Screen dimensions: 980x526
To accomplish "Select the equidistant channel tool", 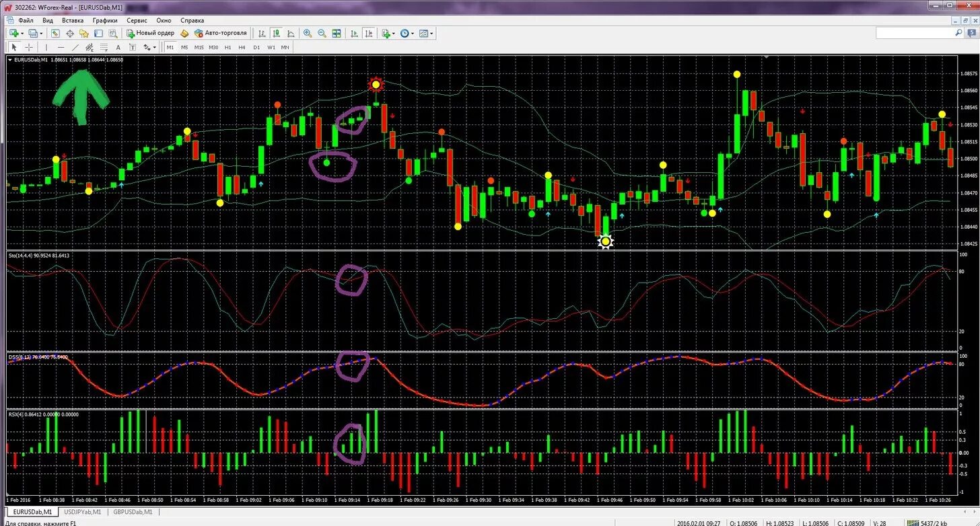I will pyautogui.click(x=90, y=47).
